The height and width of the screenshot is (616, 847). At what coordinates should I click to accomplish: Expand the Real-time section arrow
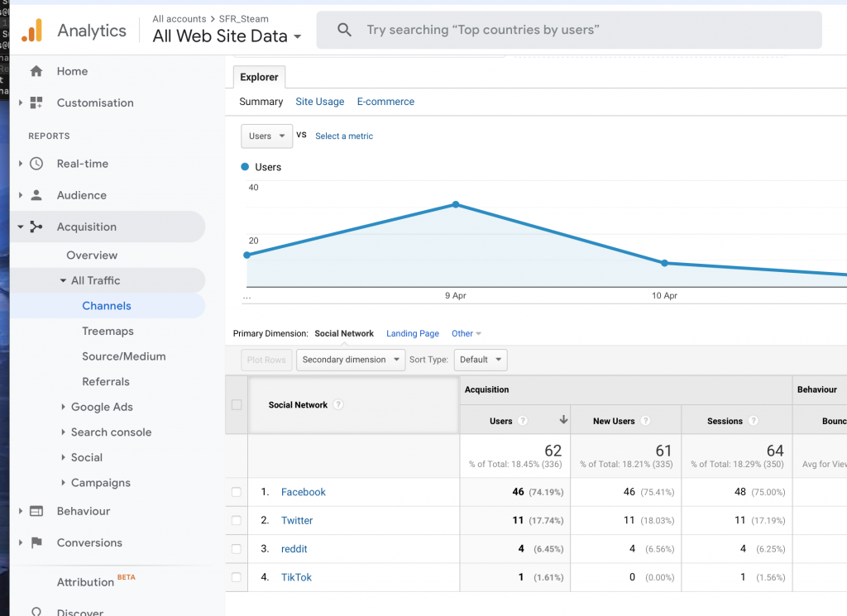point(21,164)
